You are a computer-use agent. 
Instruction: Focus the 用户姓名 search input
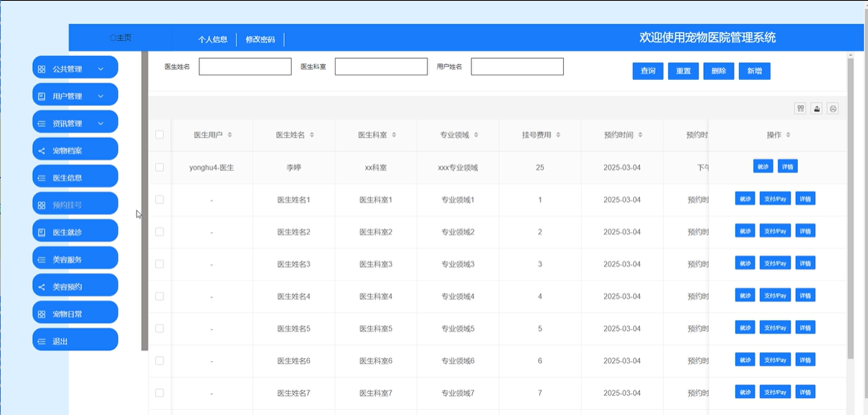point(518,66)
